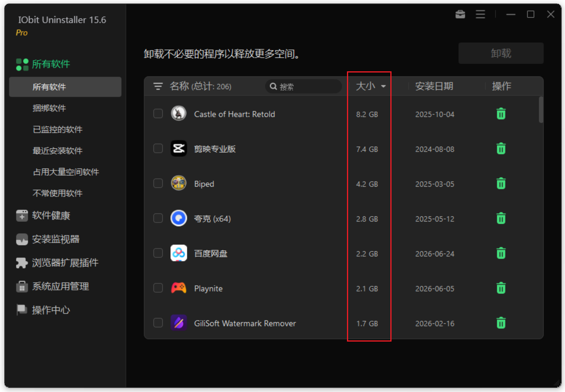Viewport: 565px width, 392px height.
Task: Open the toolbox briefcase icon
Action: [460, 15]
